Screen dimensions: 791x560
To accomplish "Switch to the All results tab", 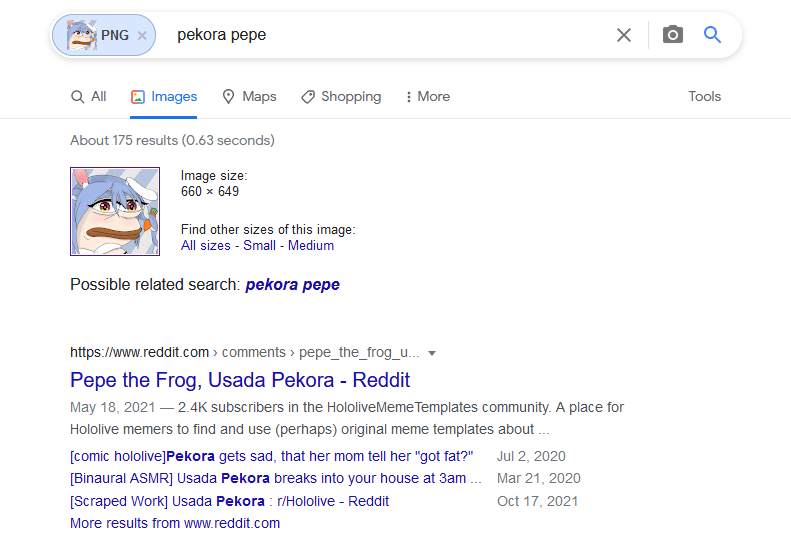I will pos(89,97).
